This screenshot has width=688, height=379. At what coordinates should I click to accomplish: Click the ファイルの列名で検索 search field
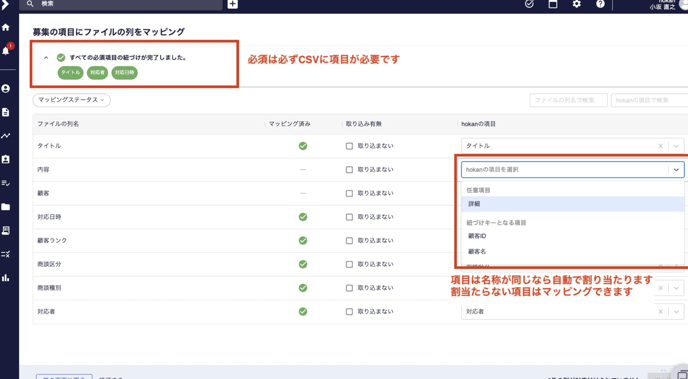tap(568, 100)
